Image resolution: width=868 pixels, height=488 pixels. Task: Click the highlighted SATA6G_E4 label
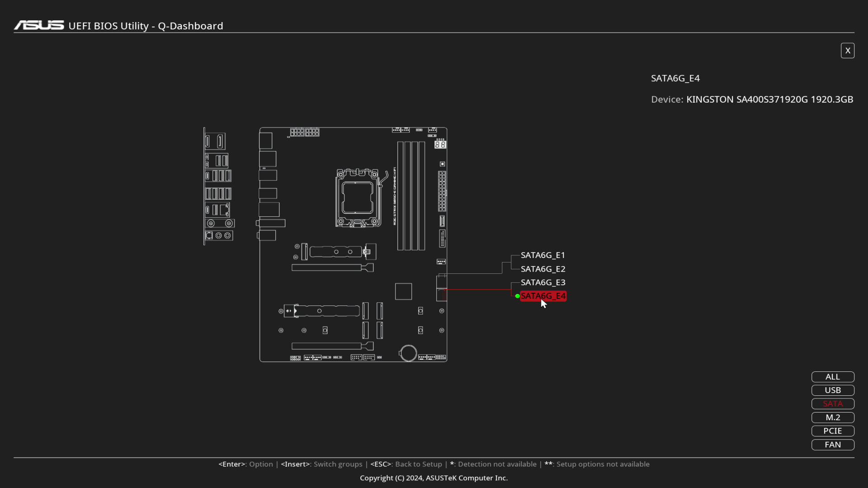tap(542, 296)
